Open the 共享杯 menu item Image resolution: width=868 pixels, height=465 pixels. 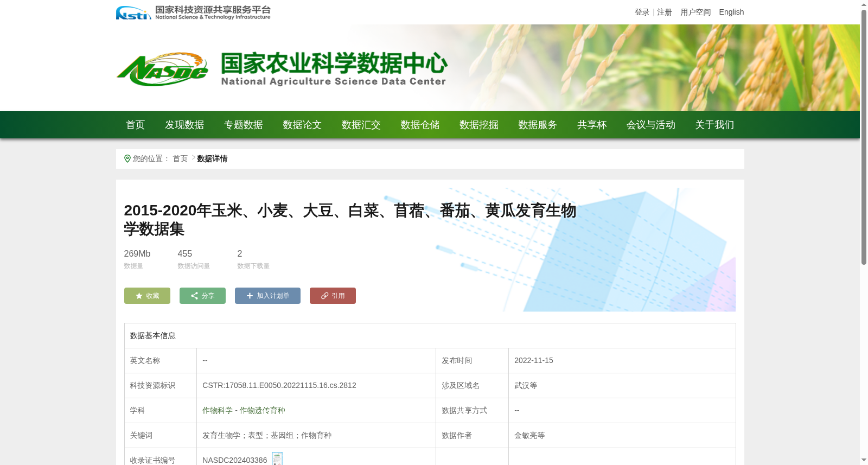tap(592, 125)
